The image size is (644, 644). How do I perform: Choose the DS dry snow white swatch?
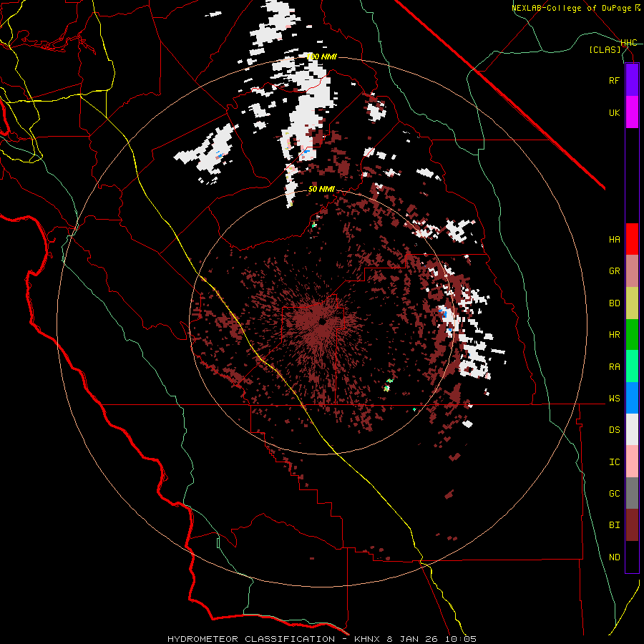tap(632, 429)
